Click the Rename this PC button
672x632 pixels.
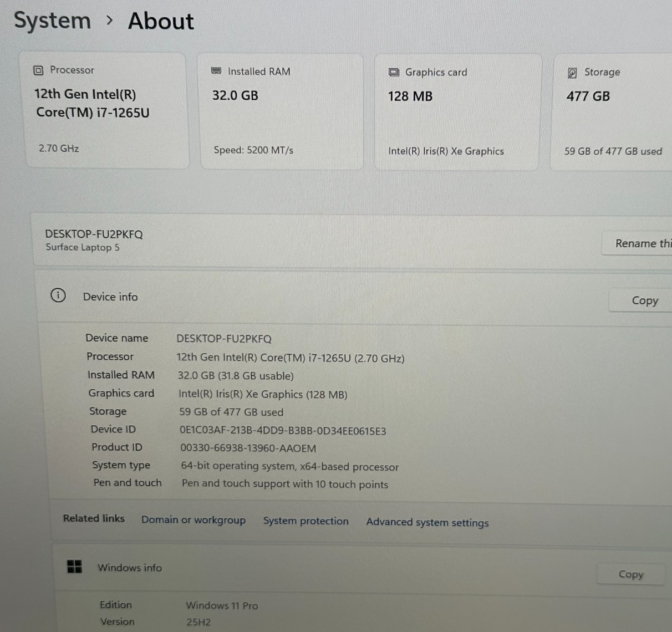637,243
